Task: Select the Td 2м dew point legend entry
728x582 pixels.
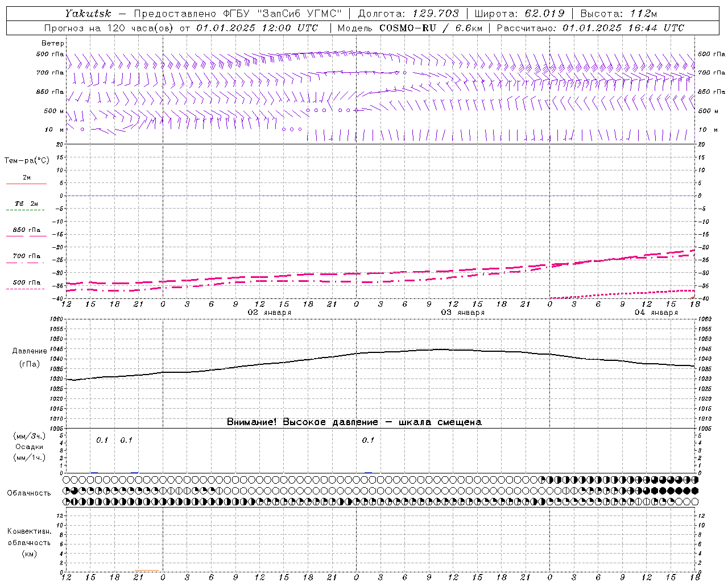Action: (26, 203)
